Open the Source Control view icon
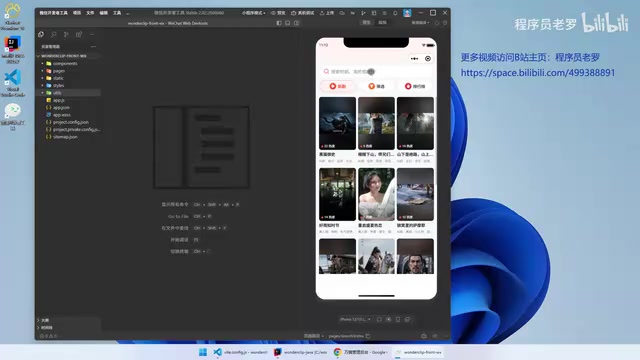This screenshot has height=360, width=640. tap(66, 34)
